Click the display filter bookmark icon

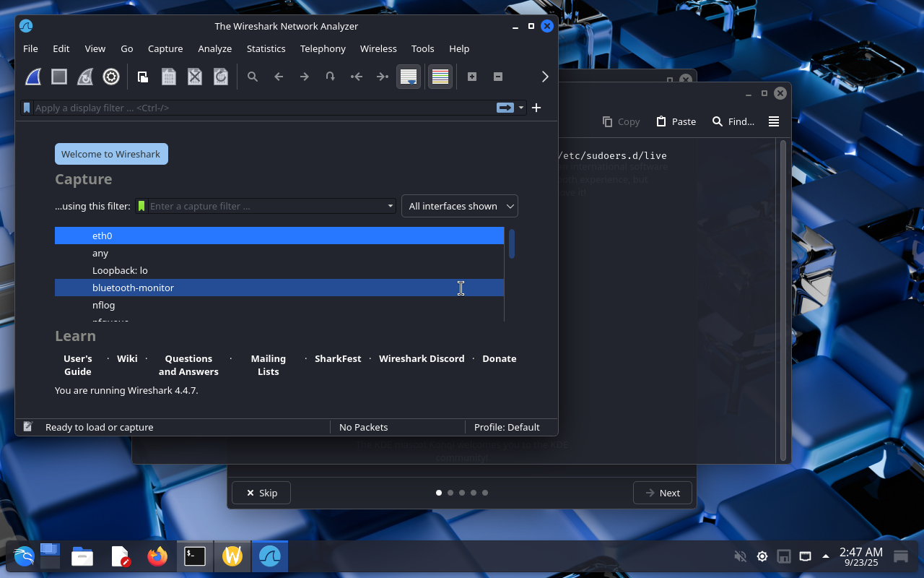pos(27,108)
